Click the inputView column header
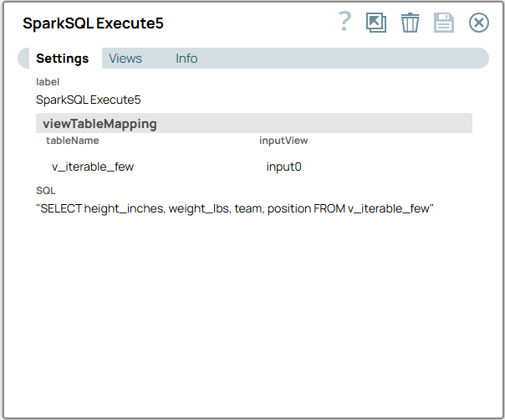The height and width of the screenshot is (420, 505). pos(283,141)
